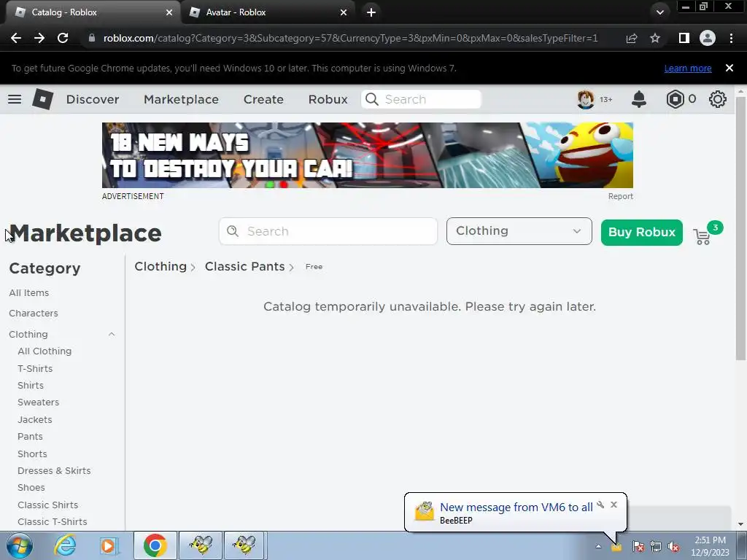Open the Discover menu item
The image size is (747, 560).
[x=93, y=99]
